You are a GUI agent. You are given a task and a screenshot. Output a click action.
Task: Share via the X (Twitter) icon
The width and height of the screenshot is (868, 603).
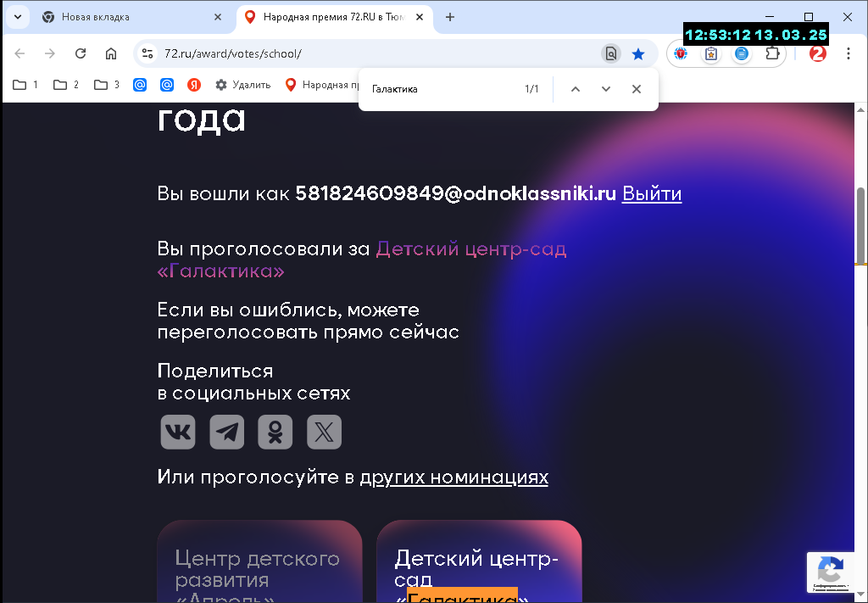click(x=324, y=432)
